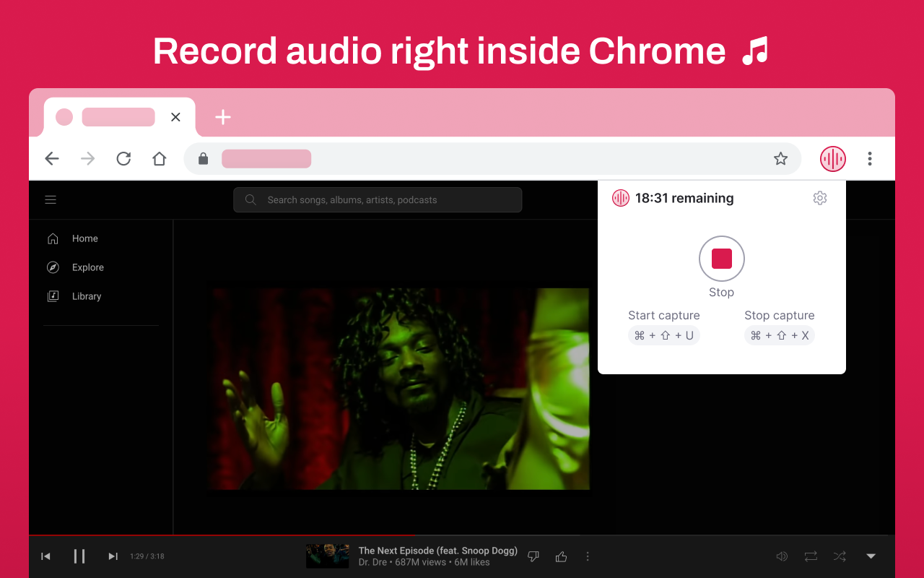Stop the audio recording

pos(721,258)
